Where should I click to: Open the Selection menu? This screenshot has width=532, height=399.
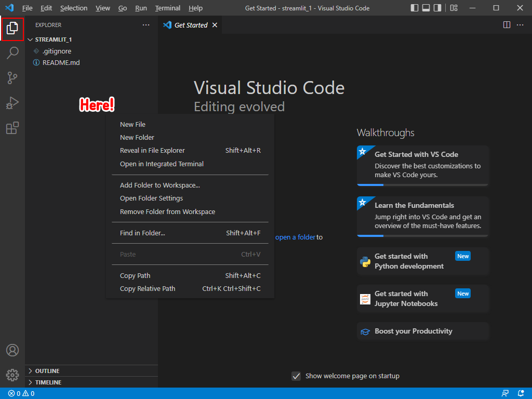[x=74, y=8]
